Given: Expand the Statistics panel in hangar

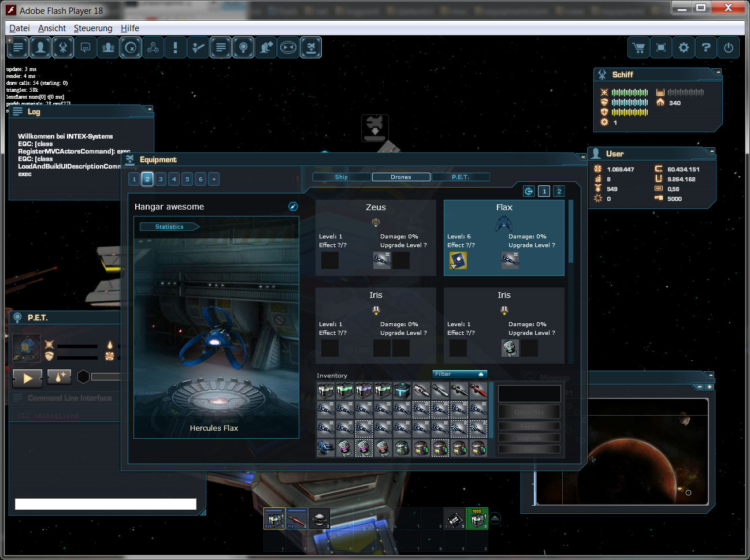Looking at the screenshot, I should tap(169, 227).
